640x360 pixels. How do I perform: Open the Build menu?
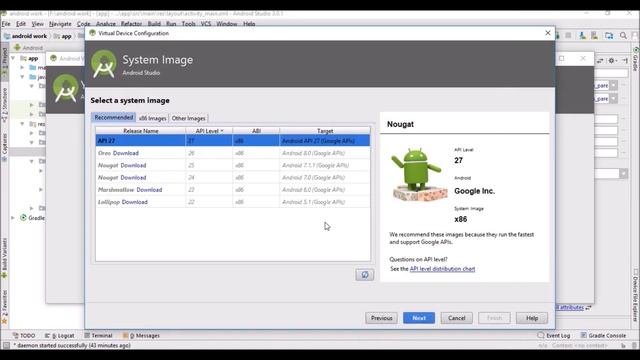point(154,24)
